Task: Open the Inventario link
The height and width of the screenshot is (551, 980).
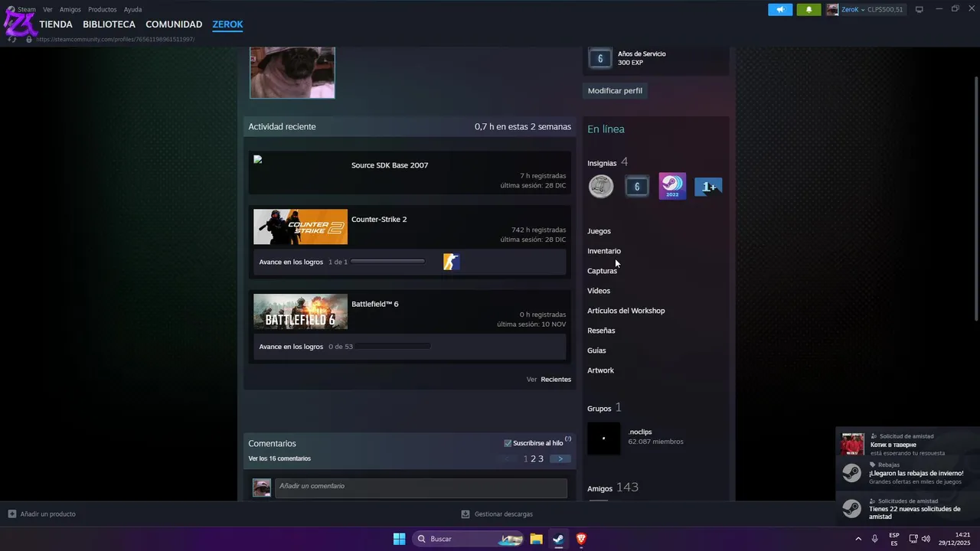Action: point(604,251)
